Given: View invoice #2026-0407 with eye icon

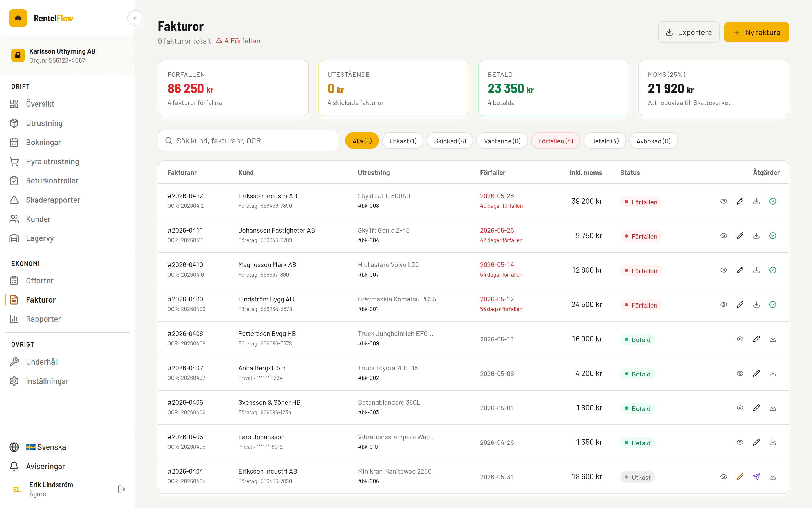Looking at the screenshot, I should point(740,373).
